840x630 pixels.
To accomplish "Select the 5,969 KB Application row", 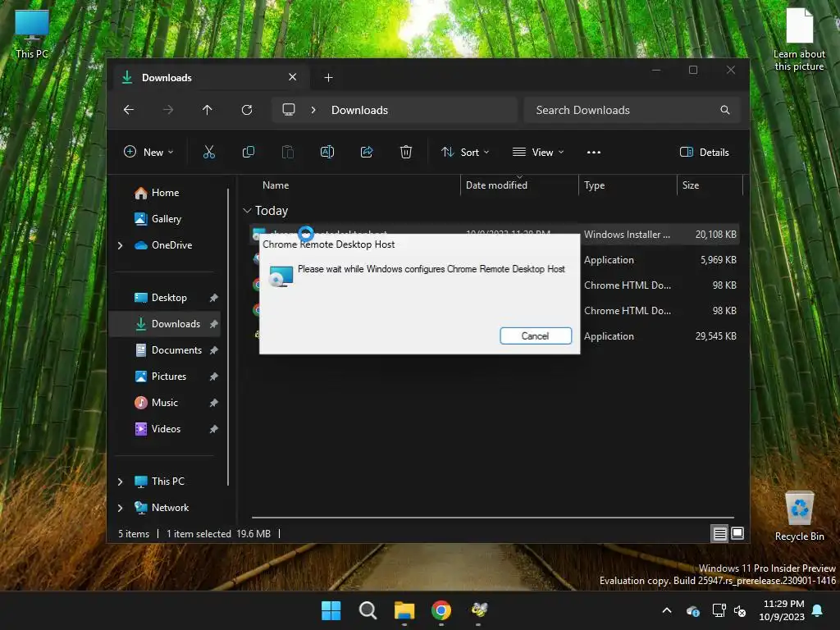I will click(x=660, y=260).
